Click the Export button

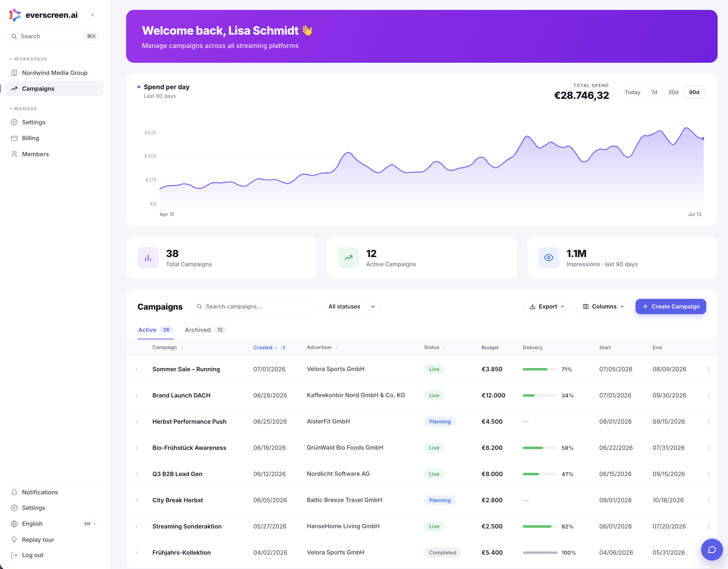click(x=547, y=306)
